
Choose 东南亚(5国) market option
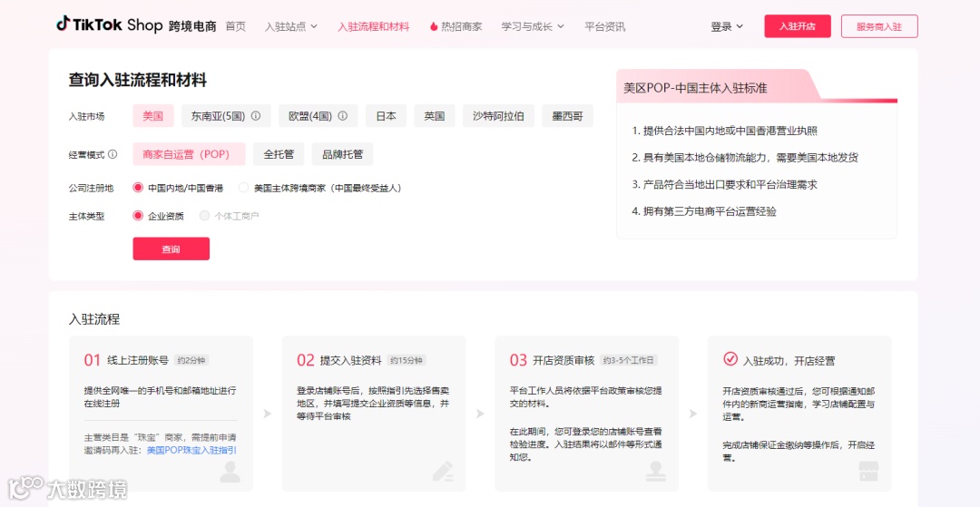pyautogui.click(x=226, y=116)
